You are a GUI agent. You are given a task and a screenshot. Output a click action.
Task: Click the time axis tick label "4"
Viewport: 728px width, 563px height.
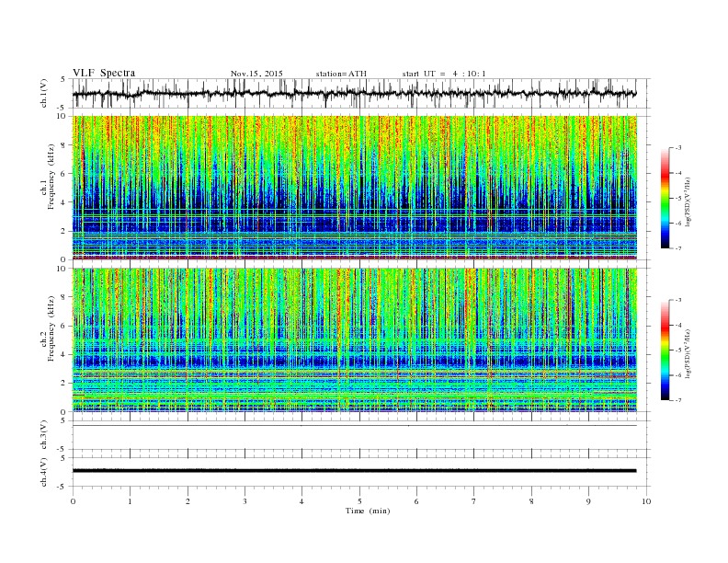[x=301, y=501]
